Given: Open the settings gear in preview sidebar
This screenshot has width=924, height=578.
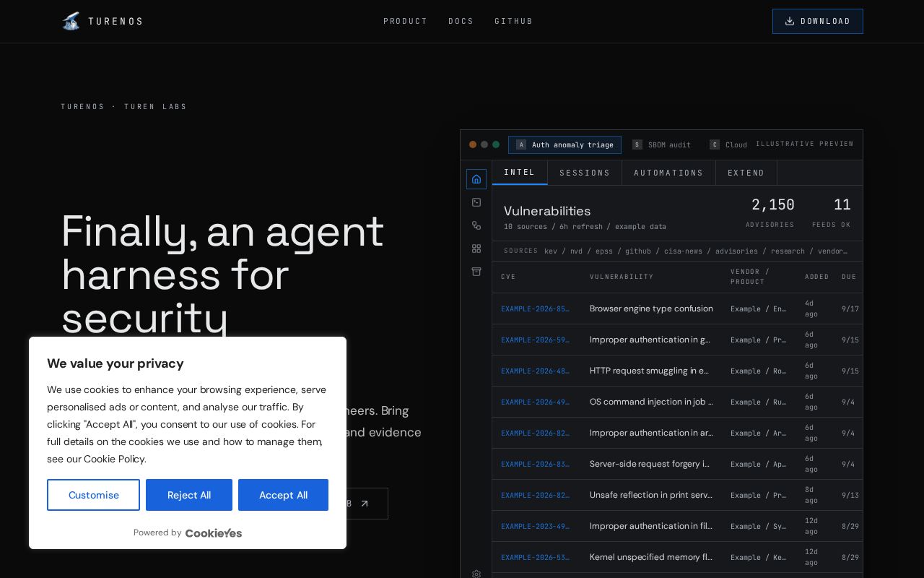Looking at the screenshot, I should click(476, 574).
